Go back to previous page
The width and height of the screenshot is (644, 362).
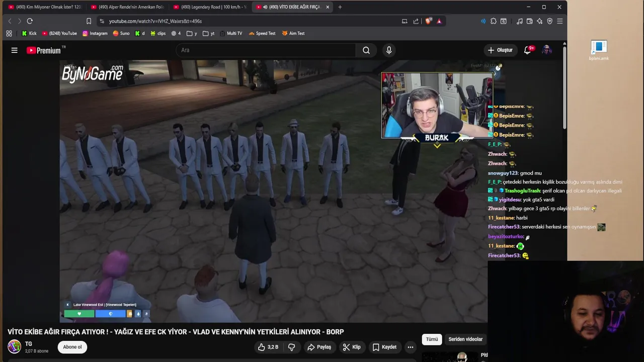coord(10,21)
